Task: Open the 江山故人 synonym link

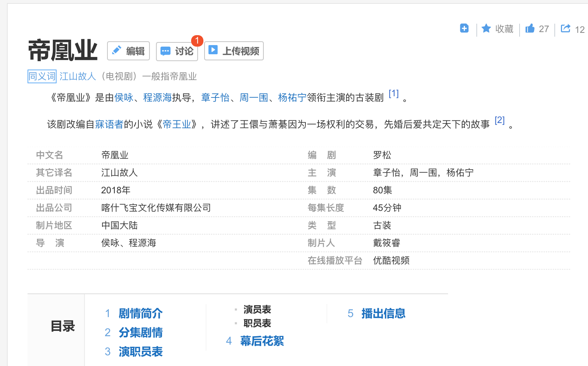Action: pos(78,76)
